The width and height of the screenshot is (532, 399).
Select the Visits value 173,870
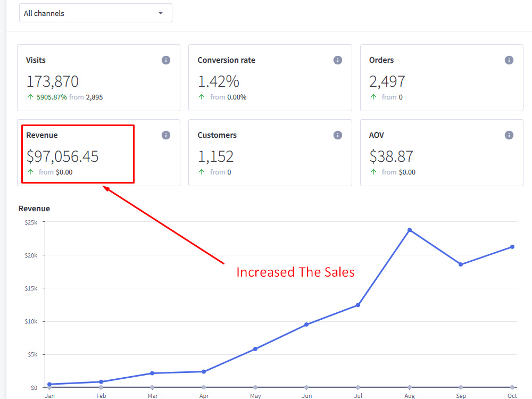[x=53, y=82]
